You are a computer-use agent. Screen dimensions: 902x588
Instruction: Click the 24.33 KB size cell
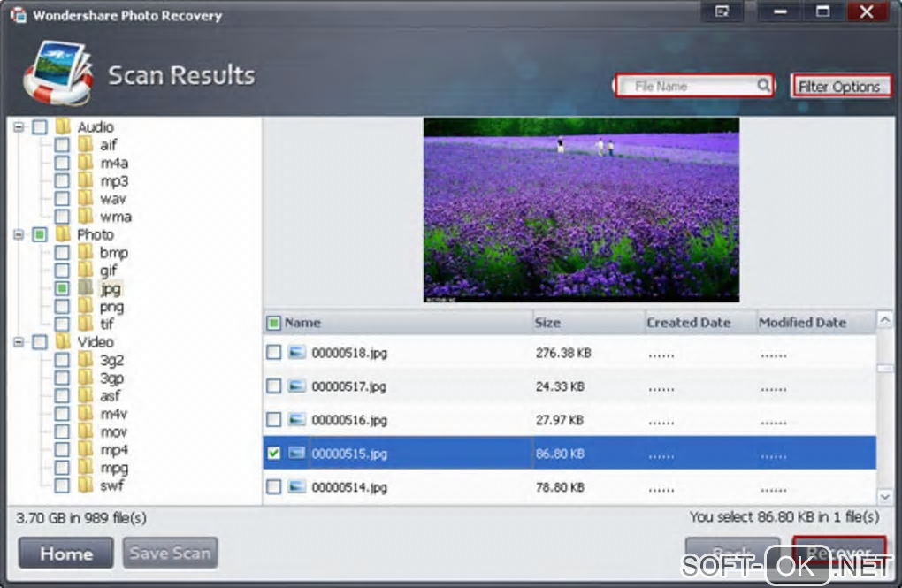click(560, 386)
